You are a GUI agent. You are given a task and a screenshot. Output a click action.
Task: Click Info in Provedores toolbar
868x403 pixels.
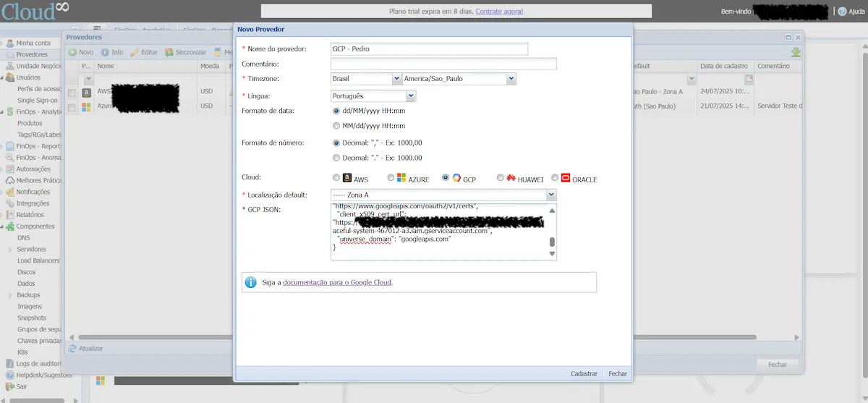[x=112, y=52]
